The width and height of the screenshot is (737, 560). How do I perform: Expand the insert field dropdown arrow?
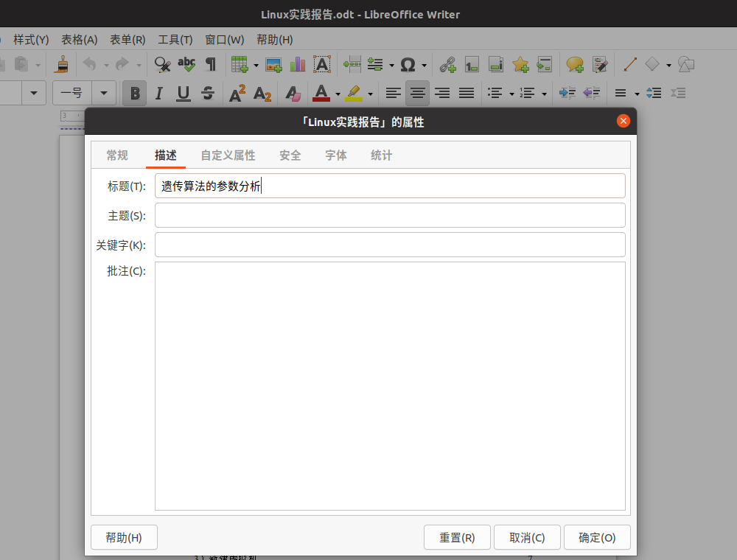[x=391, y=66]
